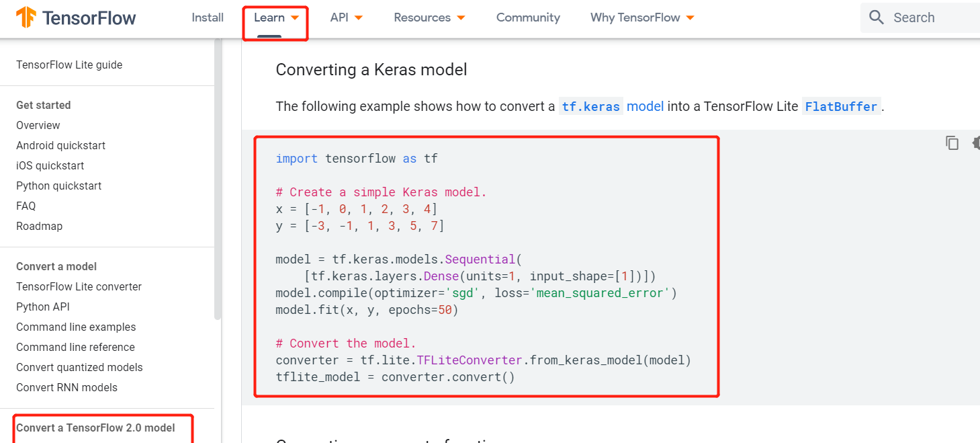This screenshot has height=443, width=980.
Task: Open Convert RNN models in the sidebar
Action: 66,387
